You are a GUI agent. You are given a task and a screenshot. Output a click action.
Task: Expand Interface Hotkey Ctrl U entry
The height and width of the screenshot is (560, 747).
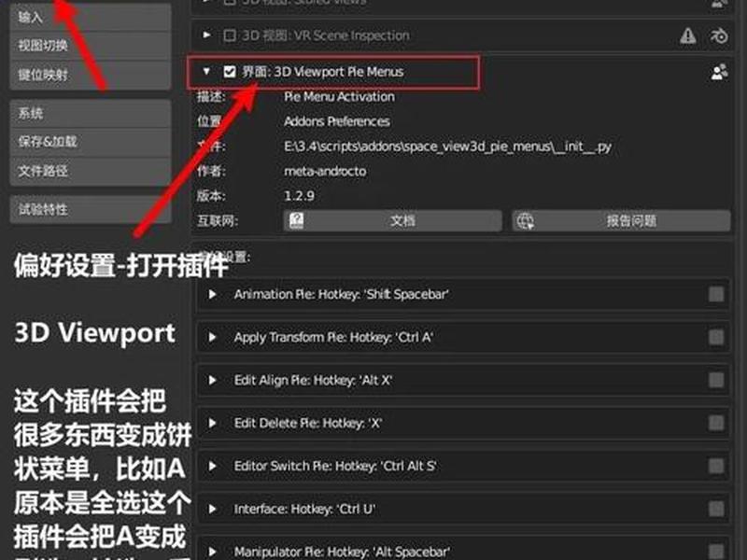pos(213,509)
